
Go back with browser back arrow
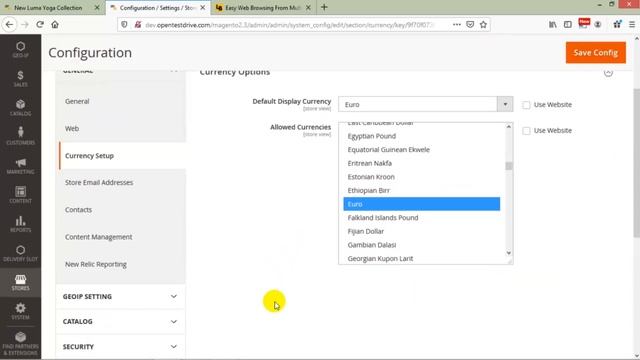tap(9, 24)
